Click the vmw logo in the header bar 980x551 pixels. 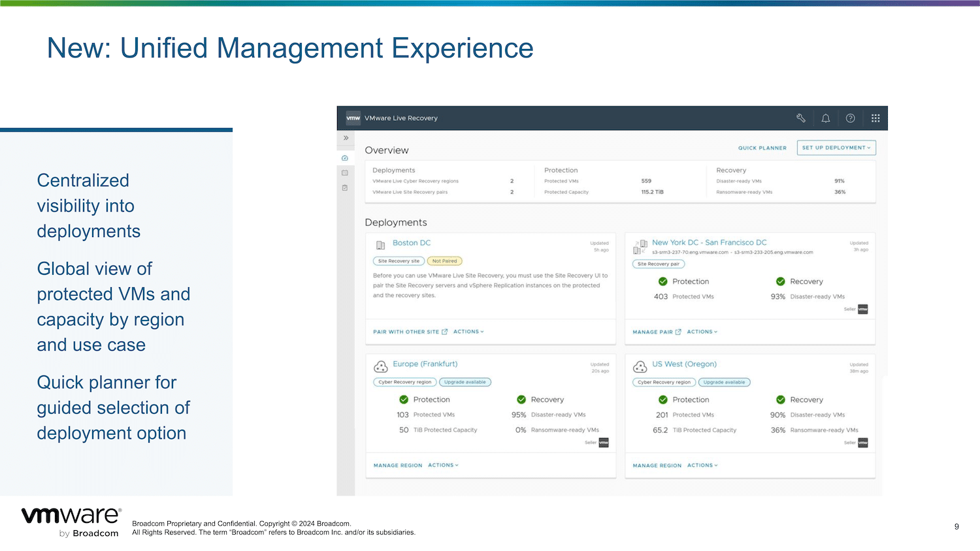tap(353, 118)
